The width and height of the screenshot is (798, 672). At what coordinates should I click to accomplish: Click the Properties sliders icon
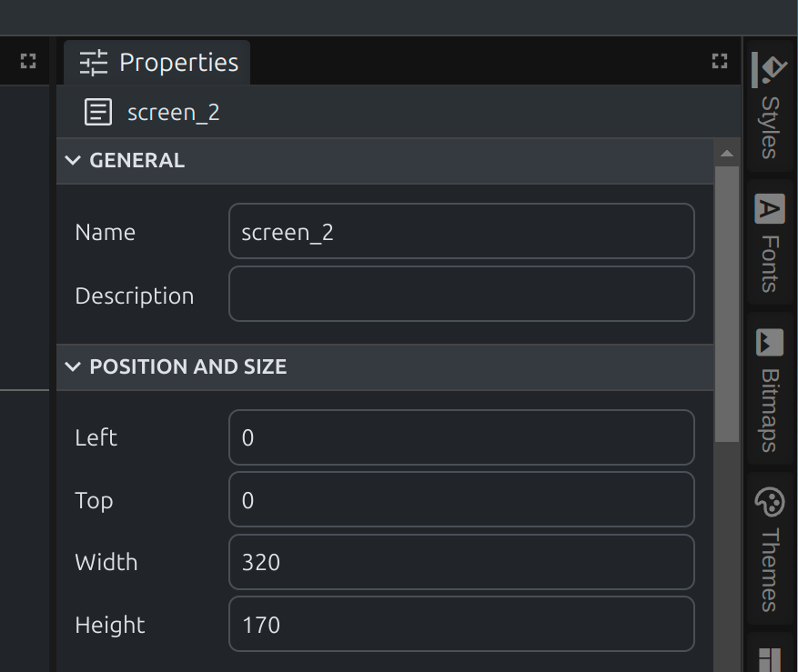click(x=93, y=63)
